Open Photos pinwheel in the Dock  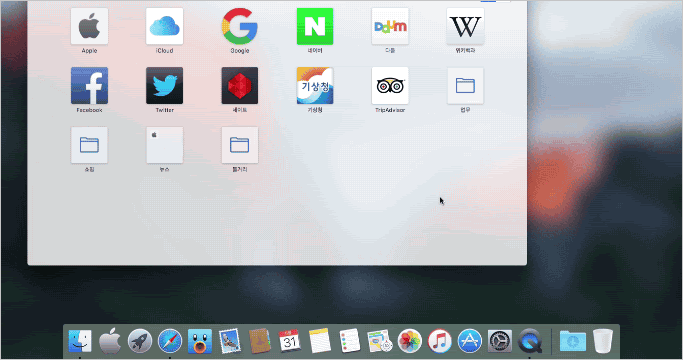(409, 341)
